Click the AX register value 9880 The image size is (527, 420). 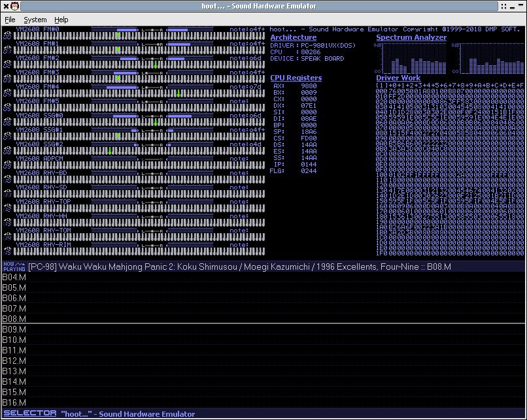click(309, 86)
